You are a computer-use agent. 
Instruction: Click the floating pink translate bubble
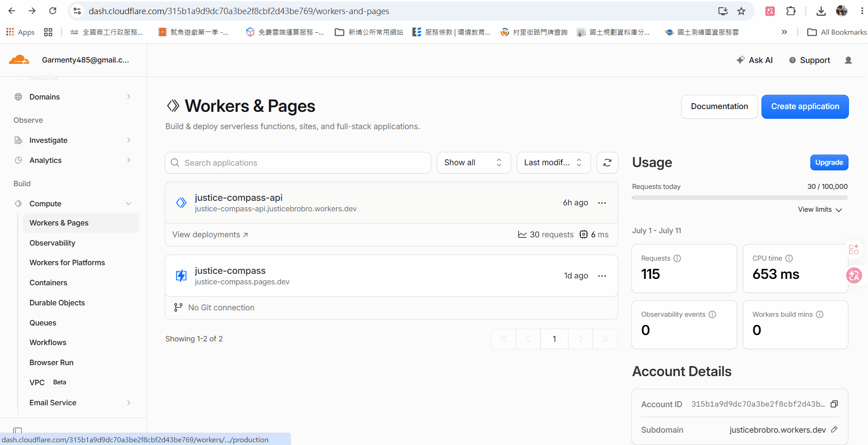coord(854,275)
